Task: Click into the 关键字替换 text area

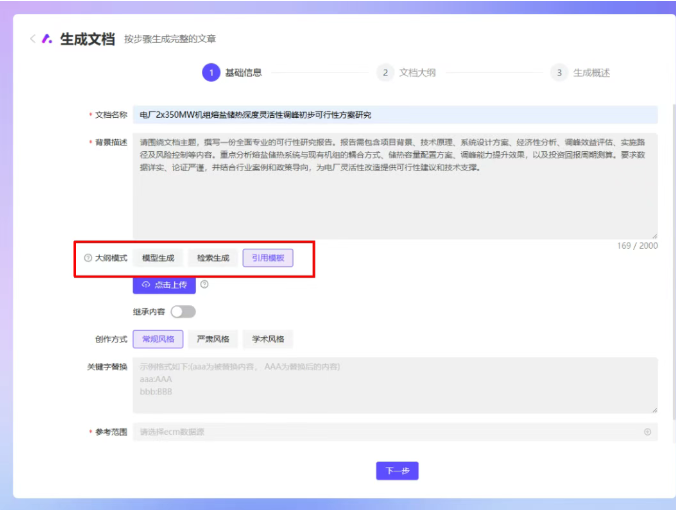Action: (394, 385)
